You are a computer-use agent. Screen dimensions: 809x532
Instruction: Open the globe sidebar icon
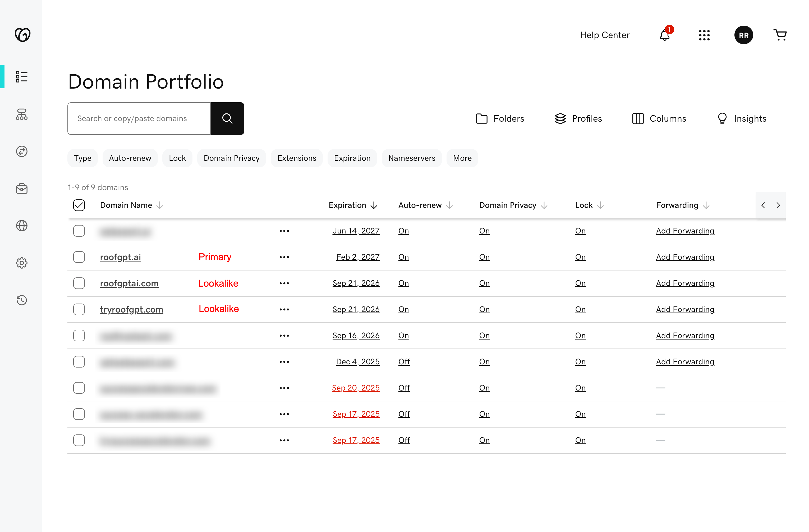[22, 226]
